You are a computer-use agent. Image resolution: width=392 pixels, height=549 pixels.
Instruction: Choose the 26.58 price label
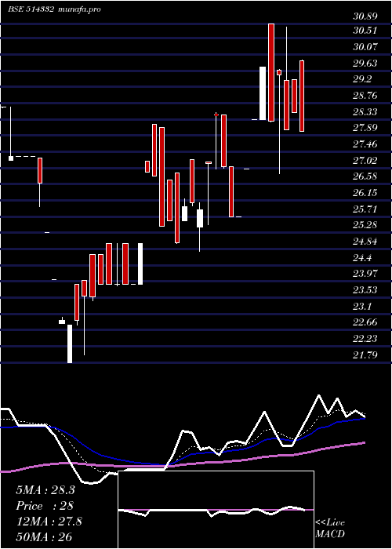(x=365, y=176)
